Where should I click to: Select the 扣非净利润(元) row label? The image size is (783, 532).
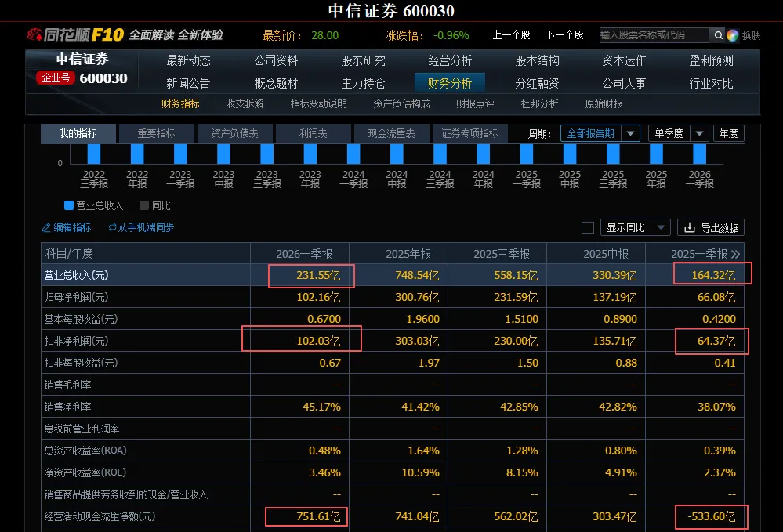click(x=76, y=341)
